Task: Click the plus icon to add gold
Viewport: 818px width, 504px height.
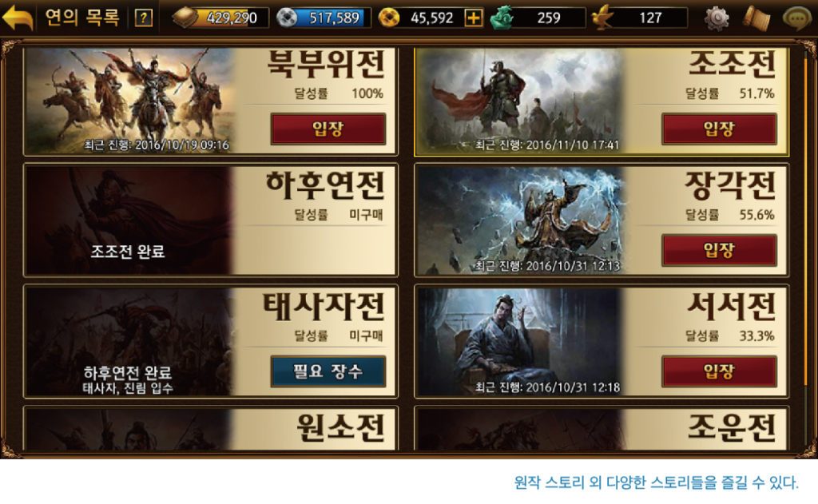Action: [x=473, y=18]
